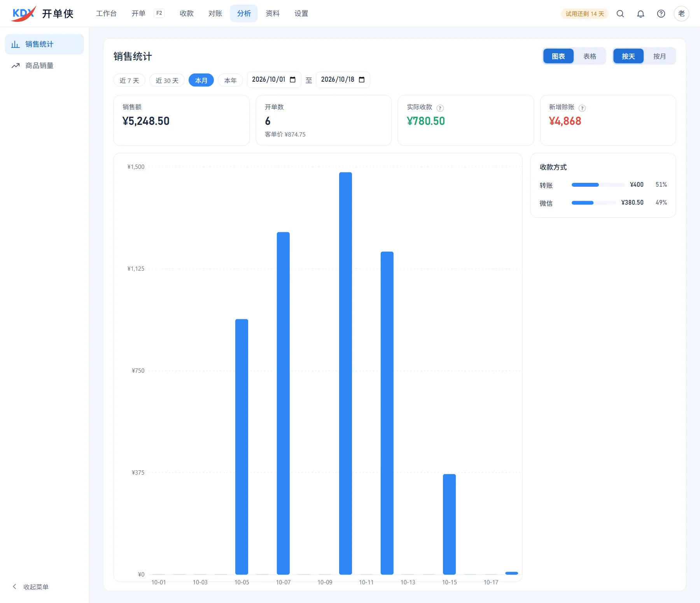
Task: Click the KDX 开单侠 logo
Action: (43, 14)
